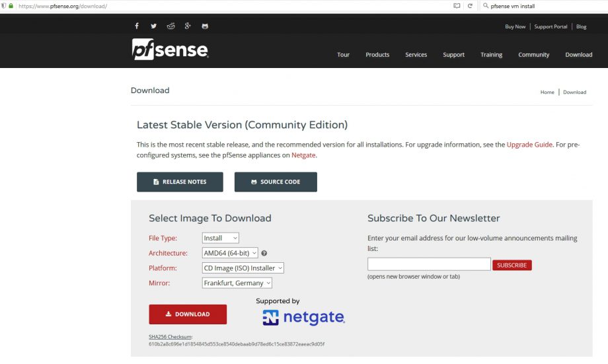Image resolution: width=608 pixels, height=364 pixels.
Task: Visit the Reddit icon link
Action: (x=171, y=26)
